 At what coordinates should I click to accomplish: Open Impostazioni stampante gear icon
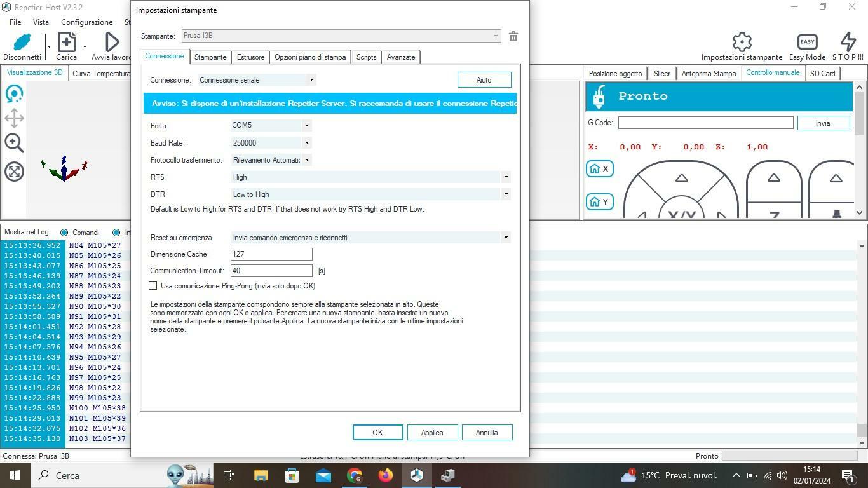click(x=742, y=43)
